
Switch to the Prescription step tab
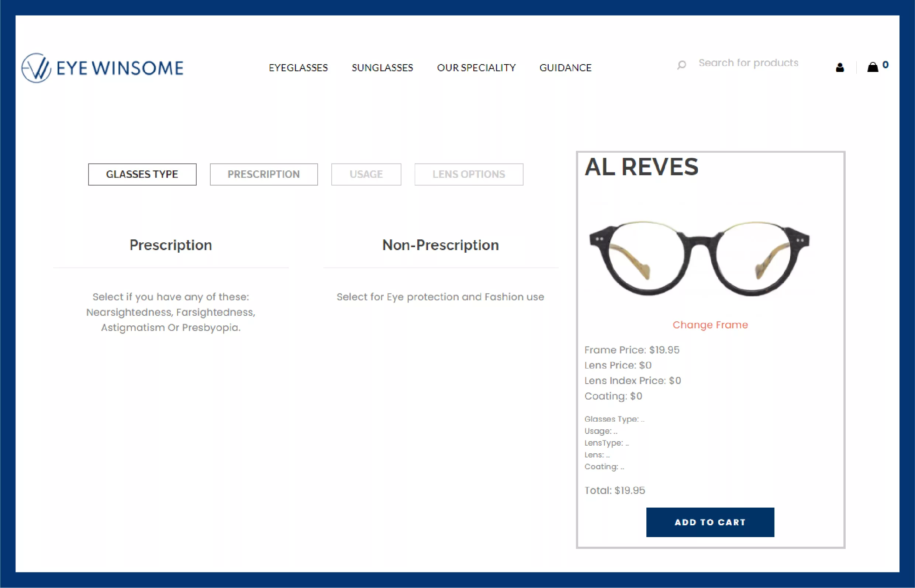263,174
